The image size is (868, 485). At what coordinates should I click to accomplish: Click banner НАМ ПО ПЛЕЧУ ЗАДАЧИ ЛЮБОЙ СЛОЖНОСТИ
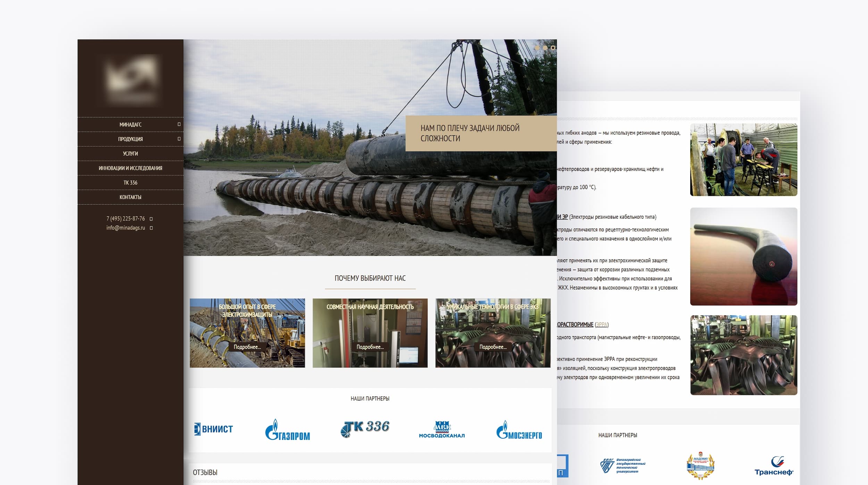tap(481, 133)
